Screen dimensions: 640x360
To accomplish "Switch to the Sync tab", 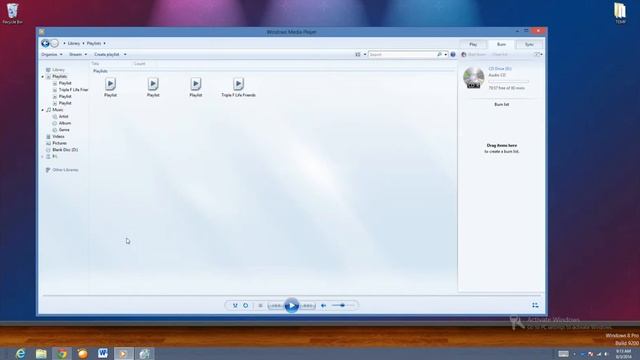I will coord(529,44).
